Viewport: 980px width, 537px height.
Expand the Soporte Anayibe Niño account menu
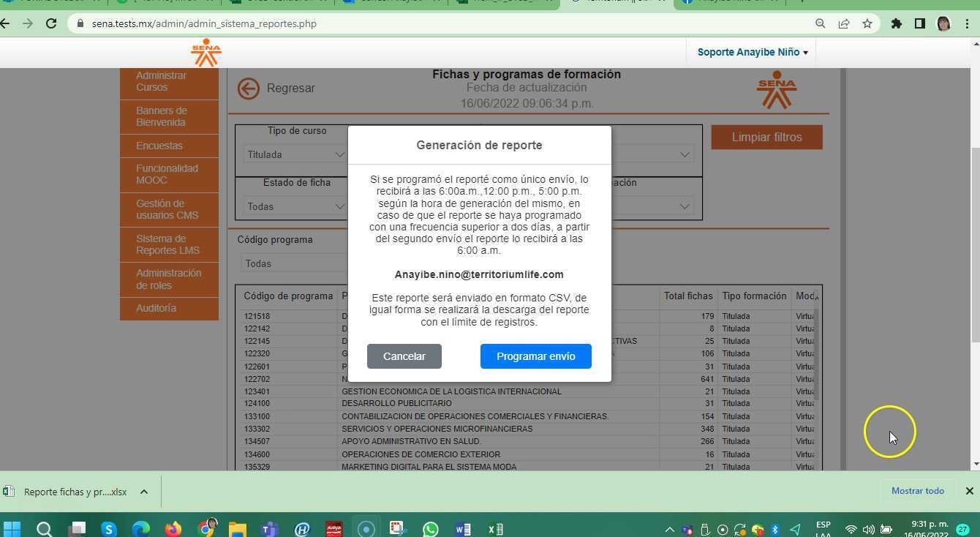click(751, 52)
